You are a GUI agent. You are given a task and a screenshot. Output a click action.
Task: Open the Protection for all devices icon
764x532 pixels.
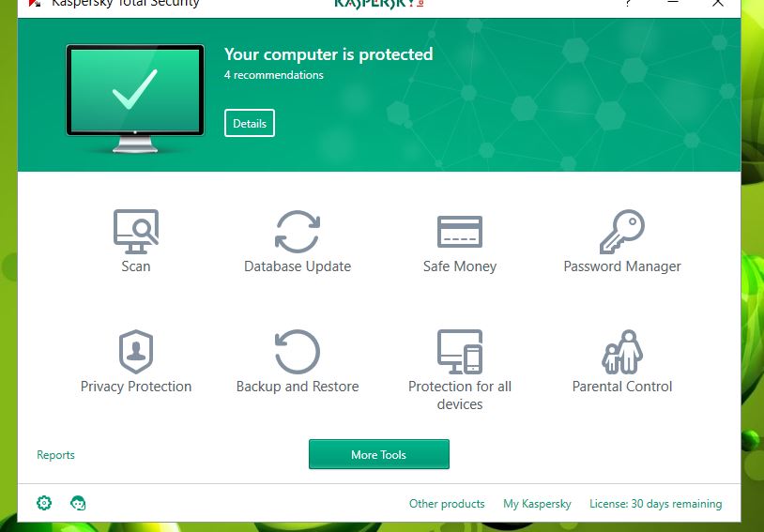tap(460, 352)
